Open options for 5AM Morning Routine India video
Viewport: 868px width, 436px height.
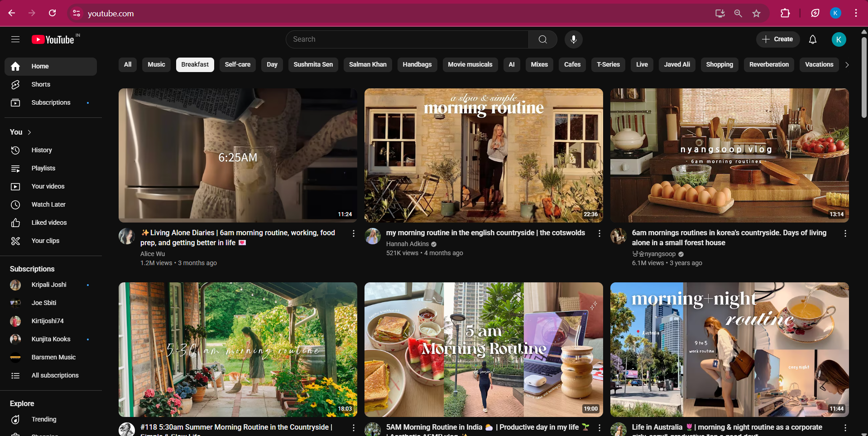(x=599, y=428)
